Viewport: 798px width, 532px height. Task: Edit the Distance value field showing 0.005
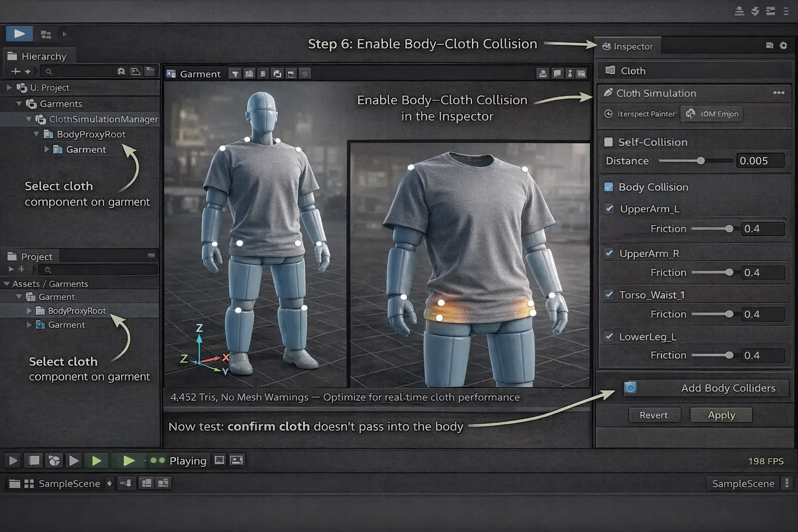[x=761, y=161]
